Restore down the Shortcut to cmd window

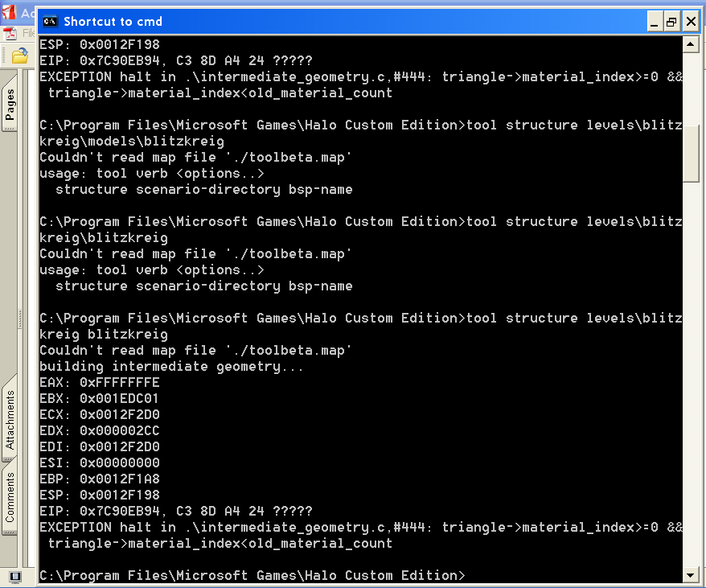click(671, 22)
